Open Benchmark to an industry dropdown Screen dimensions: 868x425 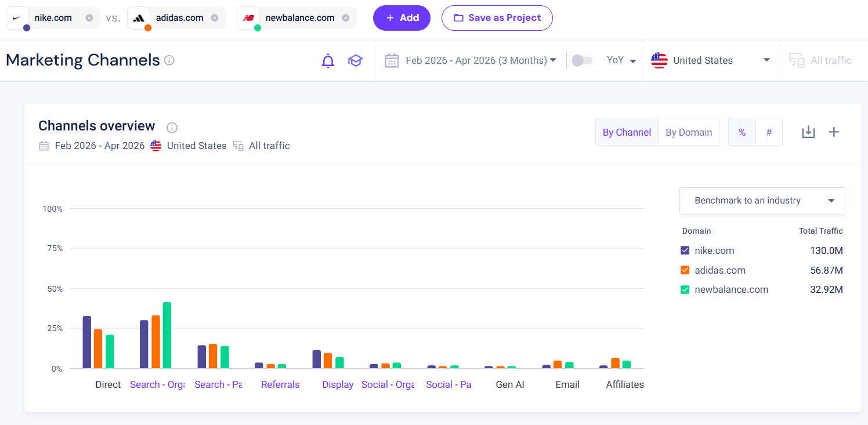[x=762, y=201]
